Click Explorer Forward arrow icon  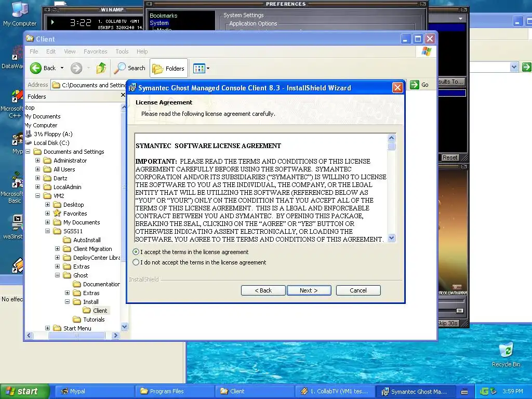pos(76,68)
